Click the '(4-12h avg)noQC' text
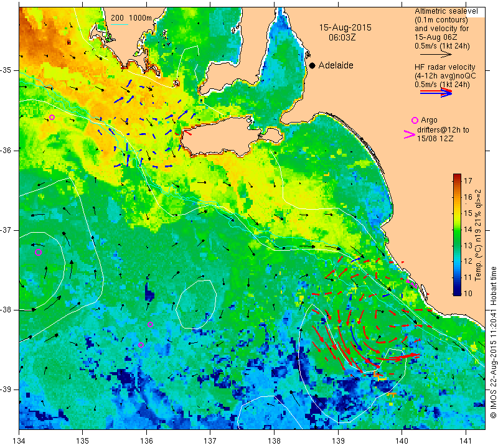The height and width of the screenshot is (448, 498). (445, 76)
